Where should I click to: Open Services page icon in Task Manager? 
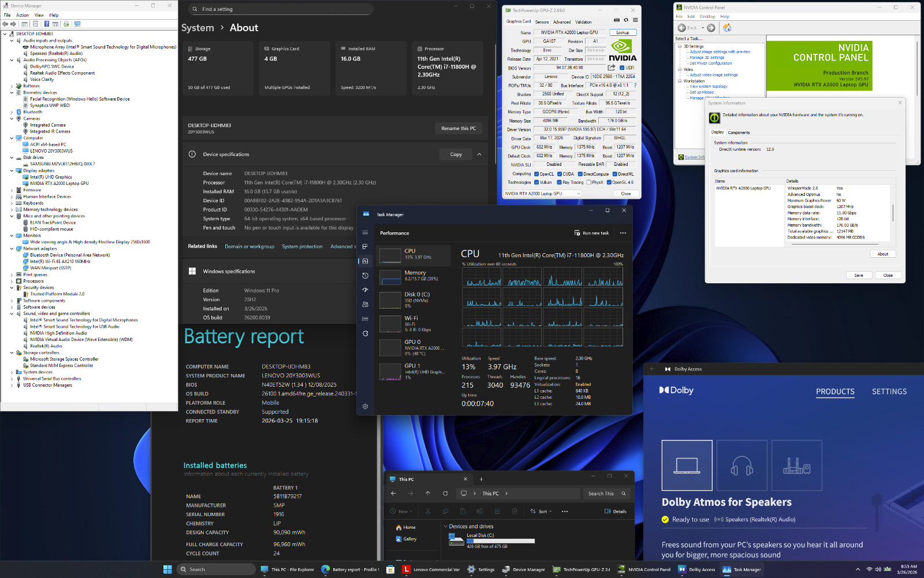[365, 334]
